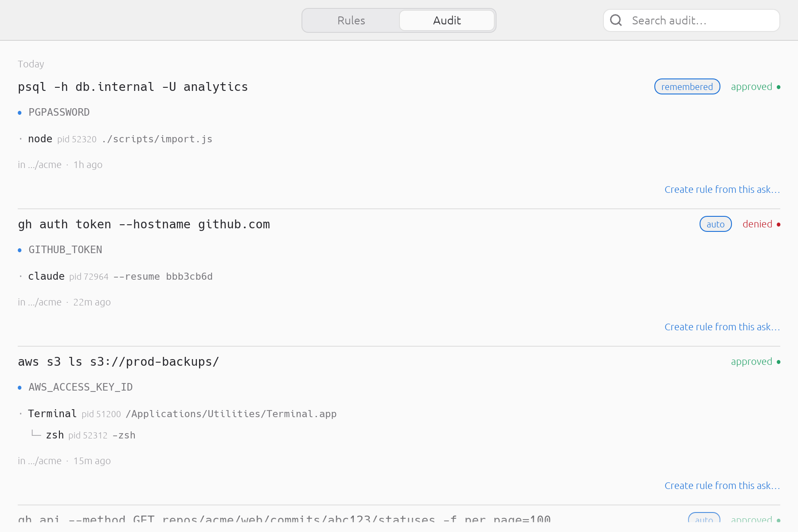Focus the Search audit field
Image resolution: width=798 pixels, height=532 pixels.
tap(691, 20)
